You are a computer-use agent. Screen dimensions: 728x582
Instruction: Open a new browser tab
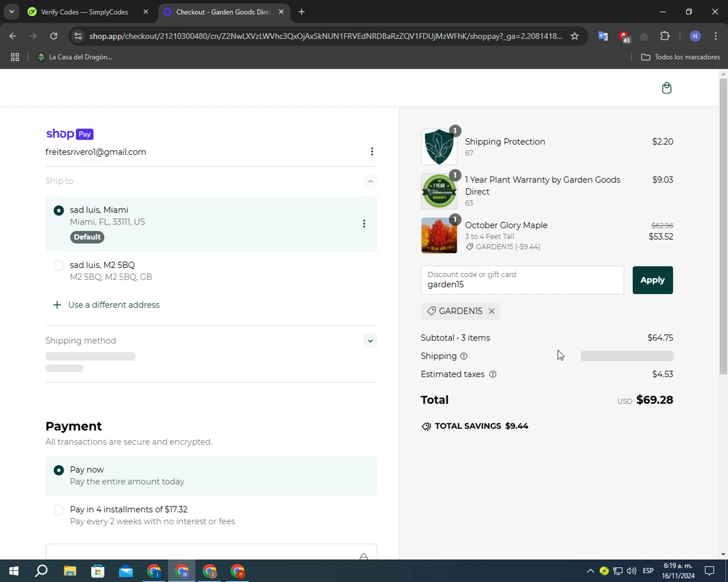tap(301, 12)
